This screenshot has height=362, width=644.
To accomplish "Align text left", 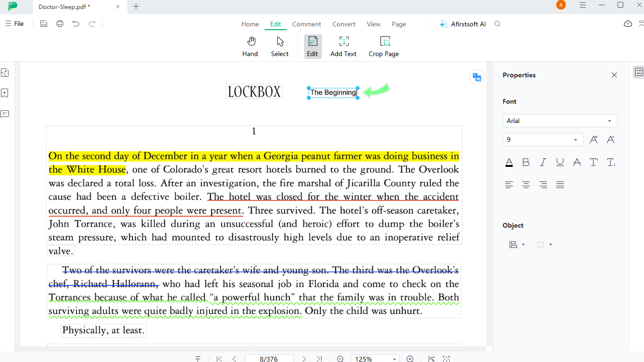I will click(x=509, y=185).
